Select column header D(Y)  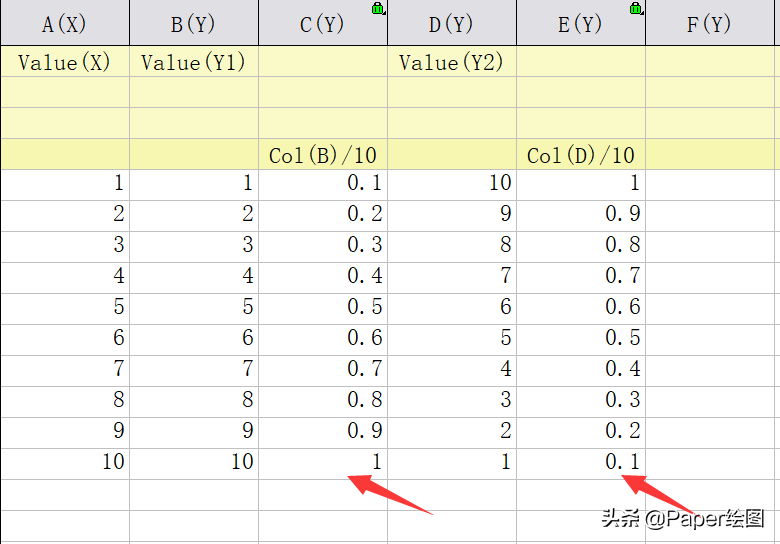pyautogui.click(x=452, y=23)
